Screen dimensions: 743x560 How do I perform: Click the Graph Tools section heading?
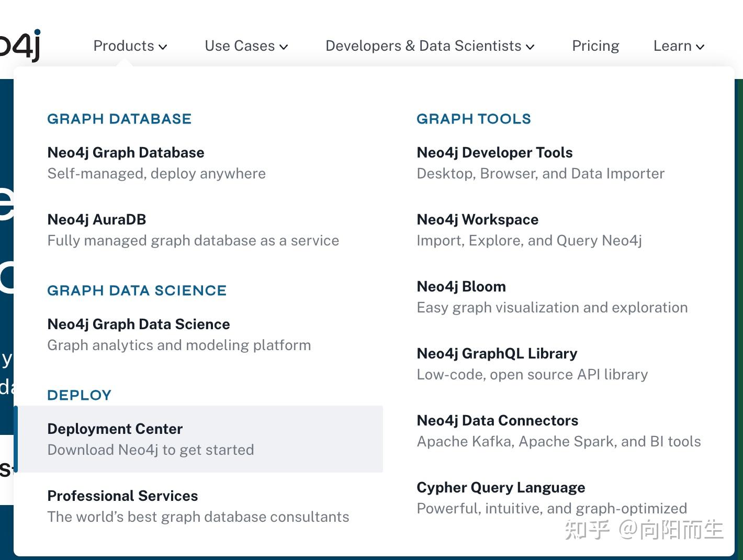coord(474,119)
